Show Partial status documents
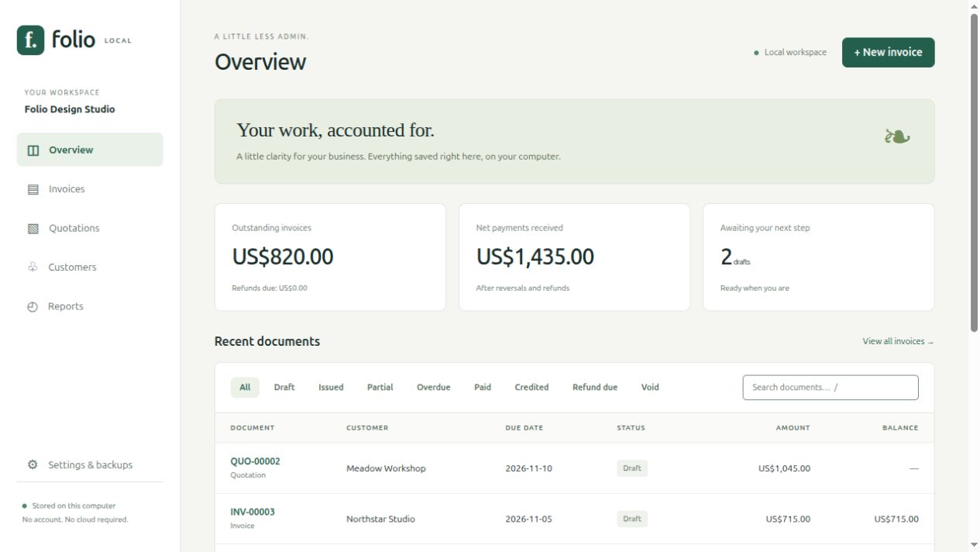The width and height of the screenshot is (980, 552). (380, 388)
